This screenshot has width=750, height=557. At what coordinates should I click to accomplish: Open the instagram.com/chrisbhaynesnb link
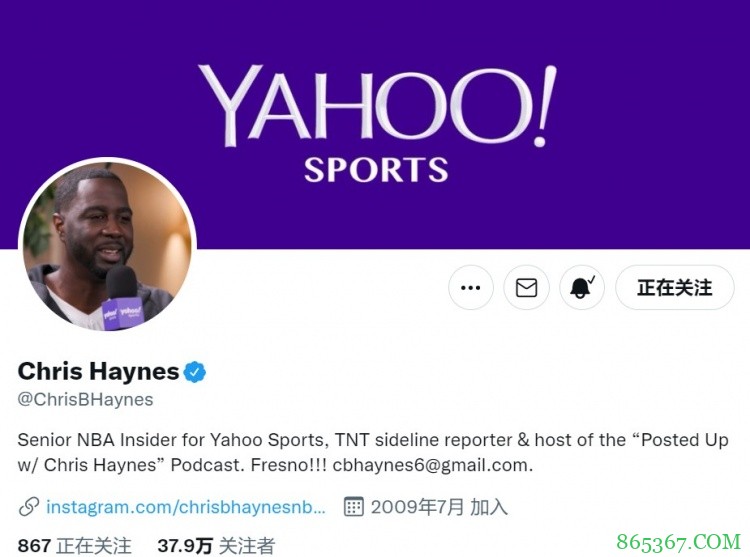point(186,507)
